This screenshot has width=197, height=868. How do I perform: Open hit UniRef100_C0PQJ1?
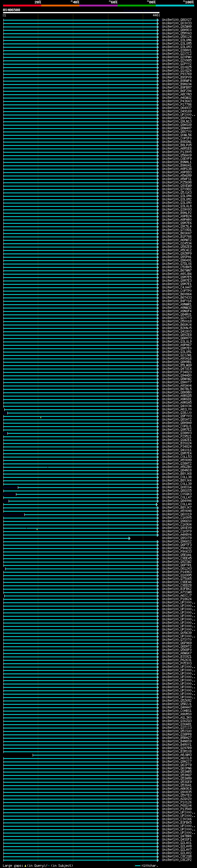coord(177,426)
